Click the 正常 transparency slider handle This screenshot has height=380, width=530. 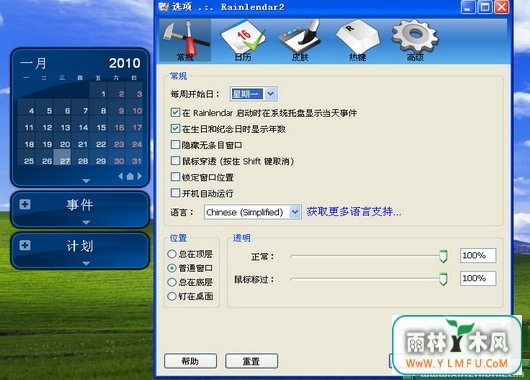443,256
